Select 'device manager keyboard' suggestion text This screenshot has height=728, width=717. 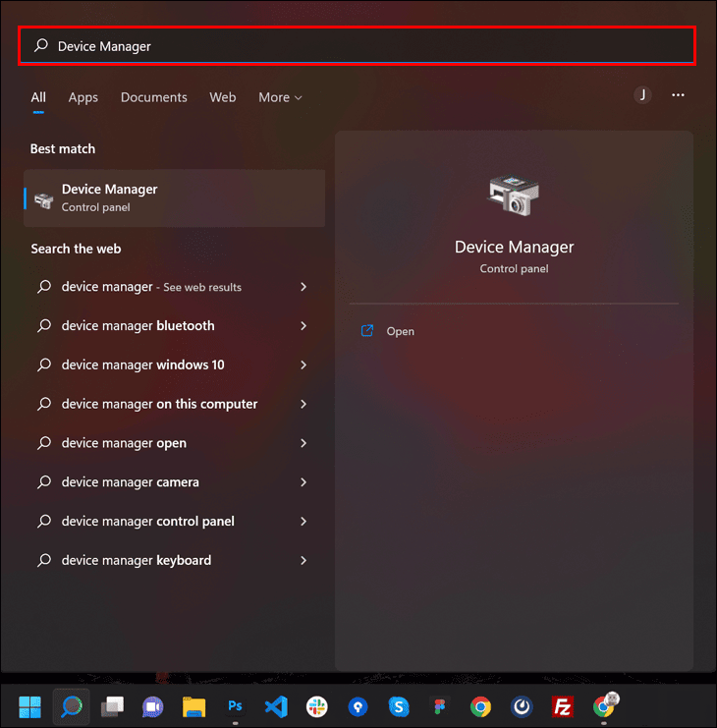pyautogui.click(x=137, y=560)
